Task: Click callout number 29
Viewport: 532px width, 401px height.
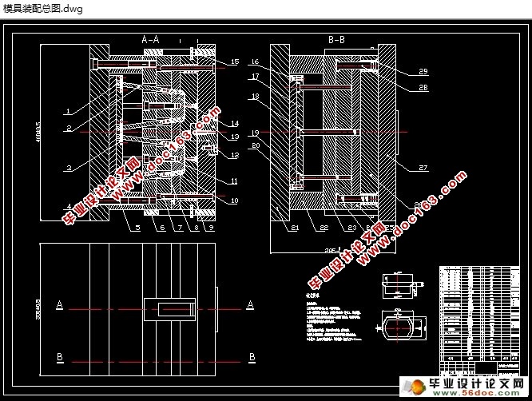Action: pos(423,71)
